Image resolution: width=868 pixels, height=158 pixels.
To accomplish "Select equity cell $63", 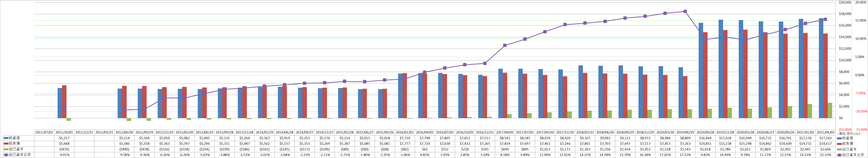I will pos(424,149).
